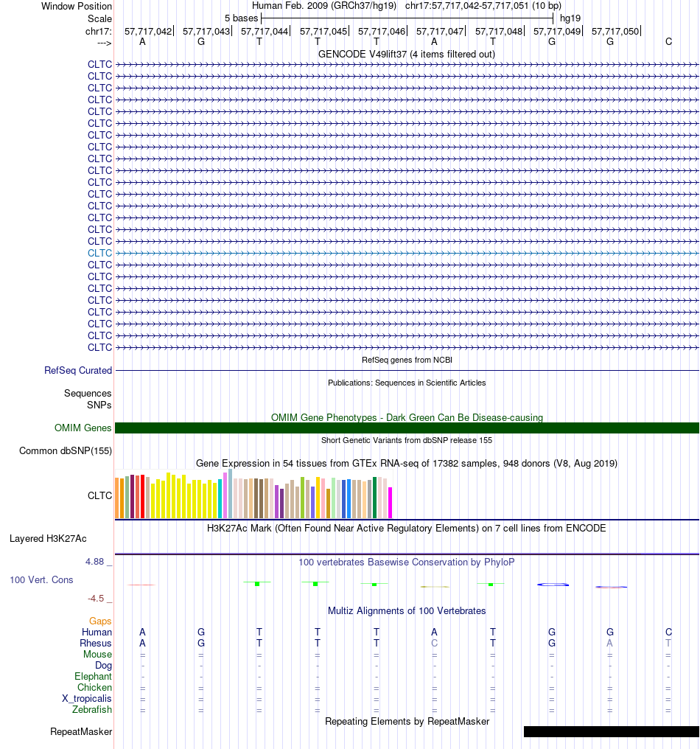Open the 100 Vert. Cons track label
This screenshot has height=749, width=700.
41,580
